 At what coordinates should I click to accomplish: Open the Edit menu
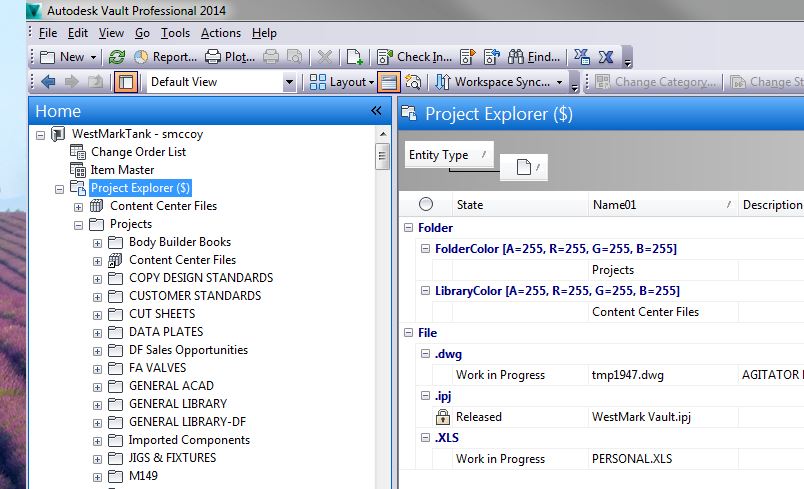point(77,33)
